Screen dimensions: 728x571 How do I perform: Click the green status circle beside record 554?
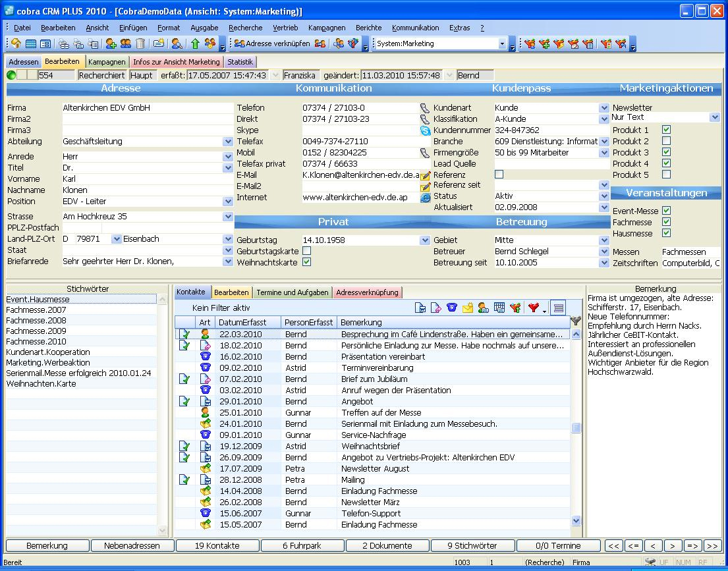[12, 75]
